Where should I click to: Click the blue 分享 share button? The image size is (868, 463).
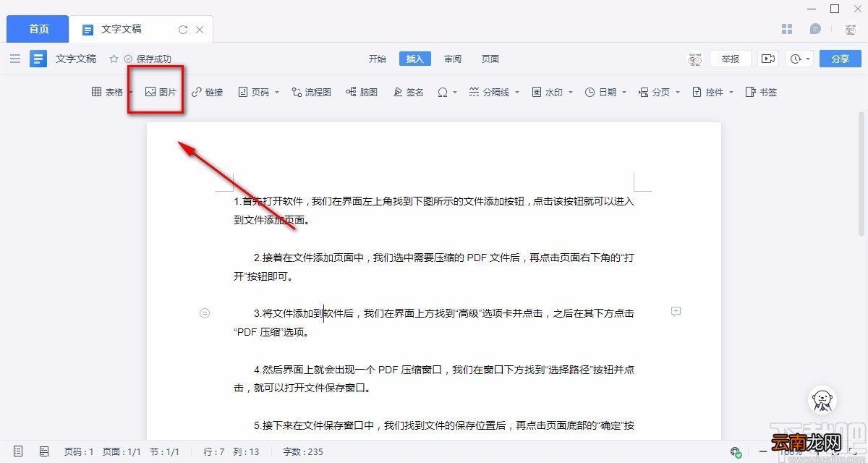(x=841, y=59)
